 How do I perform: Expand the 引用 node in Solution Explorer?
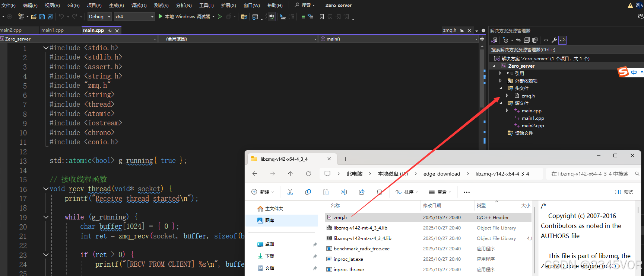[x=500, y=73]
